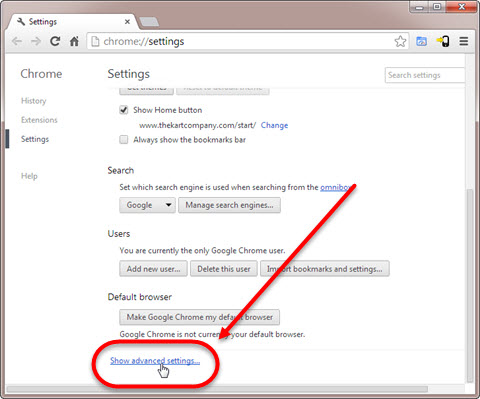Open Extensions in the sidebar
This screenshot has height=399, width=480.
point(39,120)
